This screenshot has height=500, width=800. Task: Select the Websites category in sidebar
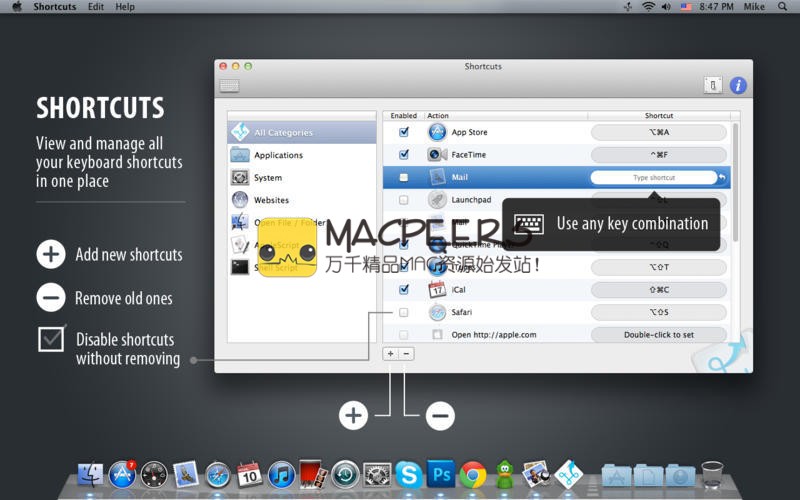[x=271, y=200]
